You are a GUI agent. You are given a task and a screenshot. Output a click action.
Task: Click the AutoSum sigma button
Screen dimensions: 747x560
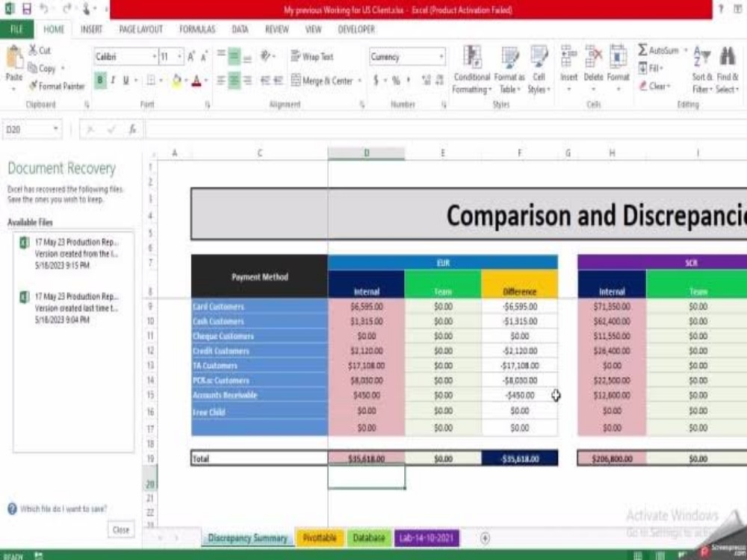tap(658, 50)
